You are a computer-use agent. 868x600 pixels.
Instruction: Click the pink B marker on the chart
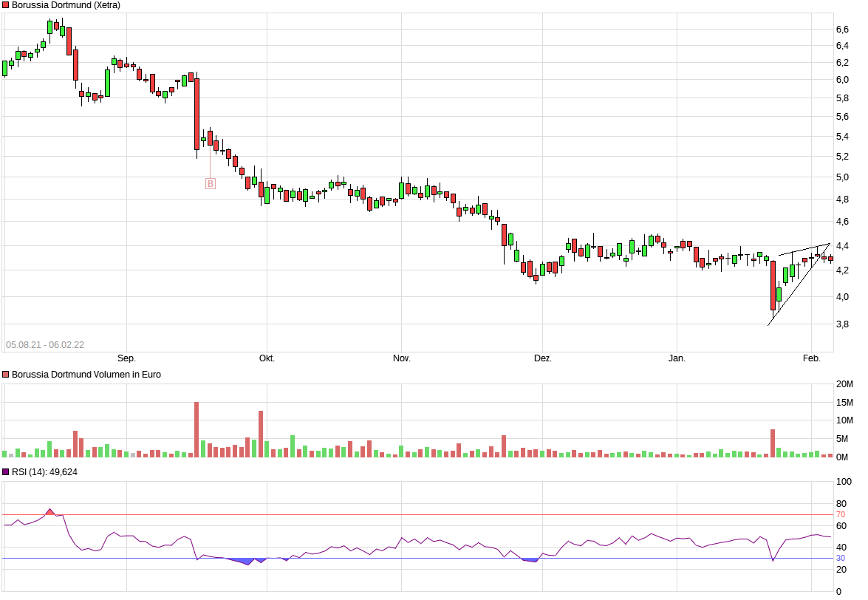click(x=210, y=183)
